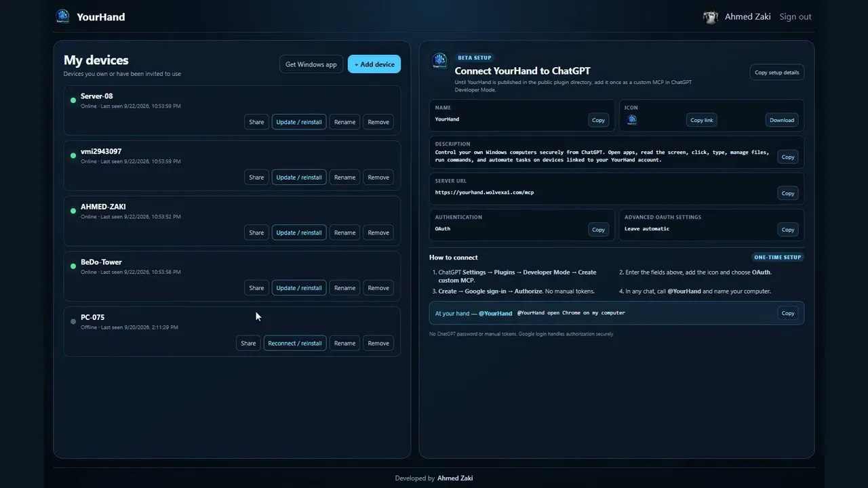Rename the BeDo-Tower device

coord(344,288)
